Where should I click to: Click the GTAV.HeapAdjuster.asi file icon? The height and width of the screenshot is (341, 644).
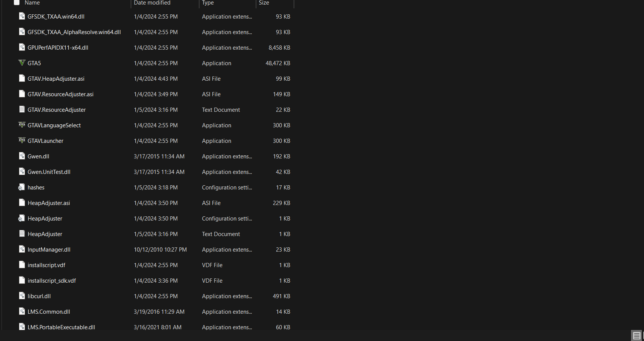pos(22,78)
